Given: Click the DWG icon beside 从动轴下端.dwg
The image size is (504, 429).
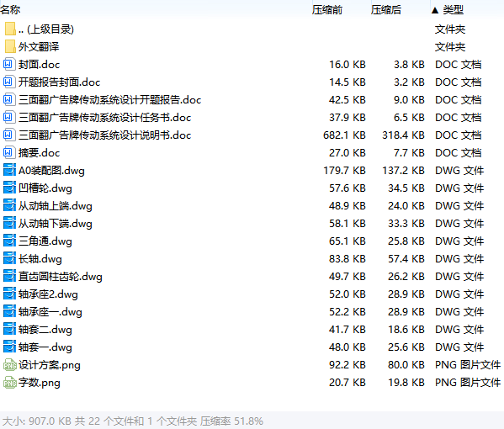Looking at the screenshot, I should pos(9,223).
